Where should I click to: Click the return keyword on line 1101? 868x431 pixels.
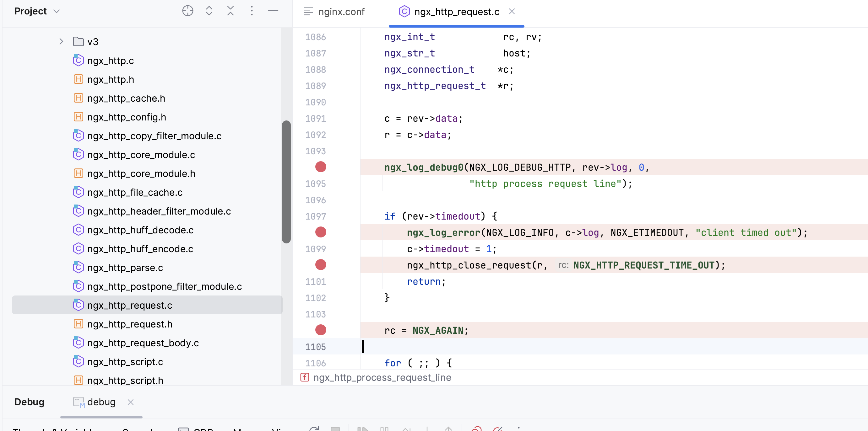tap(424, 282)
